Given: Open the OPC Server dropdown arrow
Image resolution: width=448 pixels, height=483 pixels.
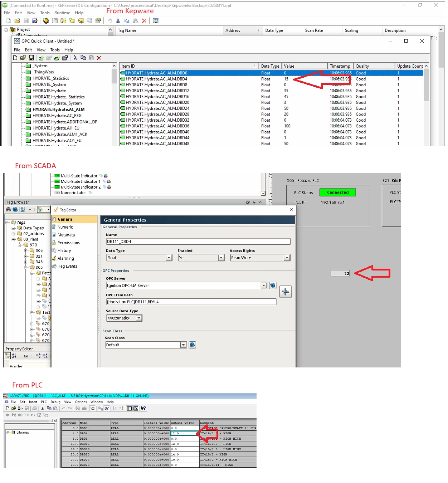Looking at the screenshot, I should pyautogui.click(x=264, y=286).
